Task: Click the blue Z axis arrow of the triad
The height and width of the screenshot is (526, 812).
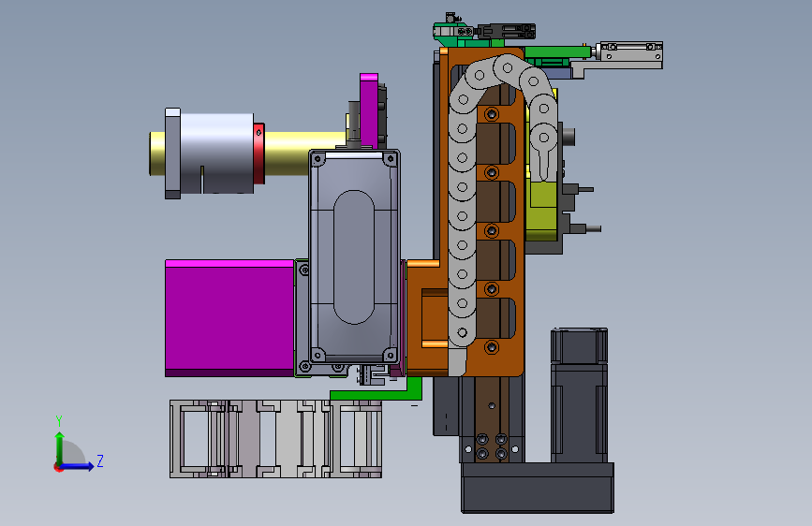Action: (77, 466)
